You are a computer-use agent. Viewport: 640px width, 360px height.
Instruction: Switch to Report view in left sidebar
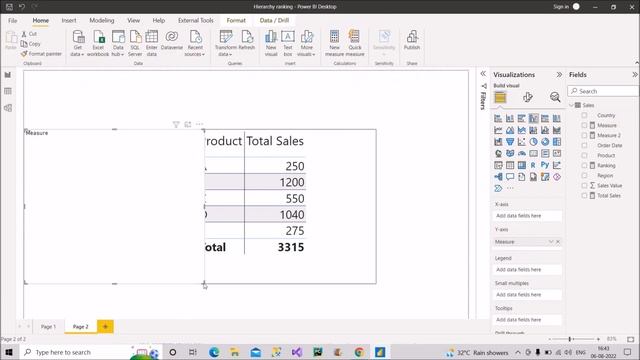8,75
